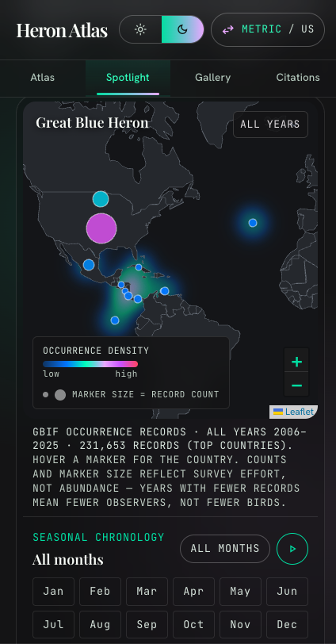Open the All Months selector
The width and height of the screenshot is (336, 644).
tap(225, 549)
